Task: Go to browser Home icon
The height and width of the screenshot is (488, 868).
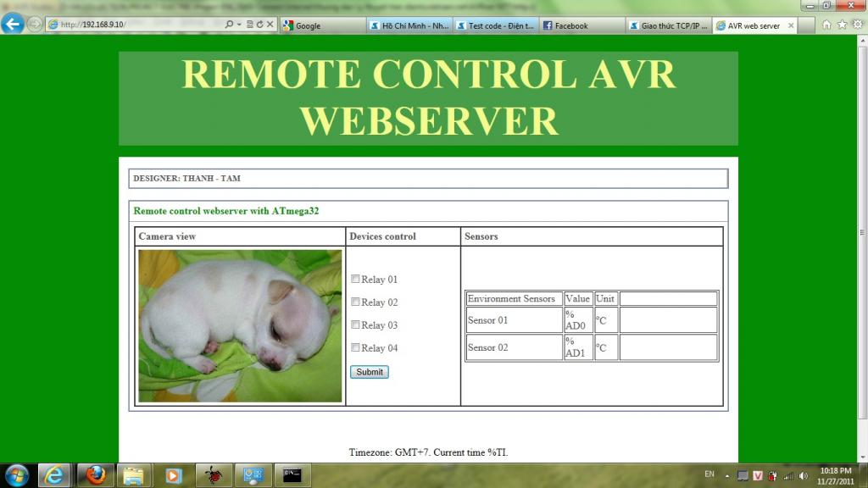Action: 826,25
